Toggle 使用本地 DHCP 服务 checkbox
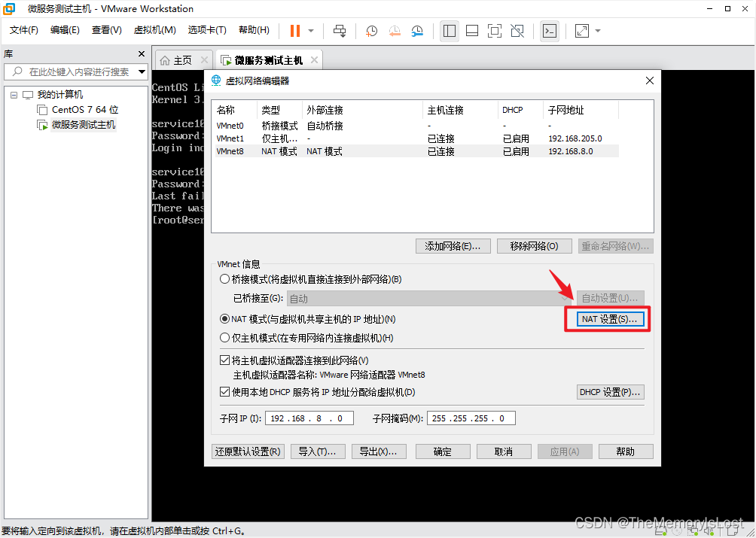This screenshot has height=538, width=756. 224,392
